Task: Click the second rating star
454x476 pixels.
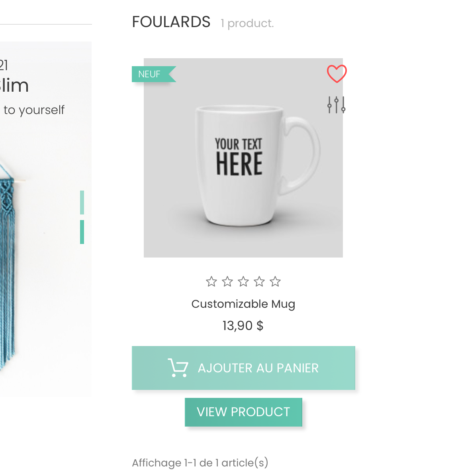Action: pyautogui.click(x=227, y=282)
